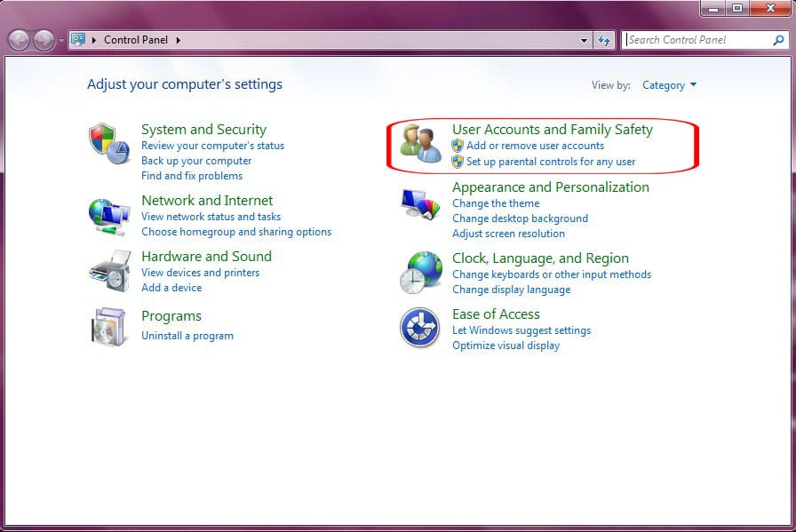Open Network and Internet category

[207, 201]
